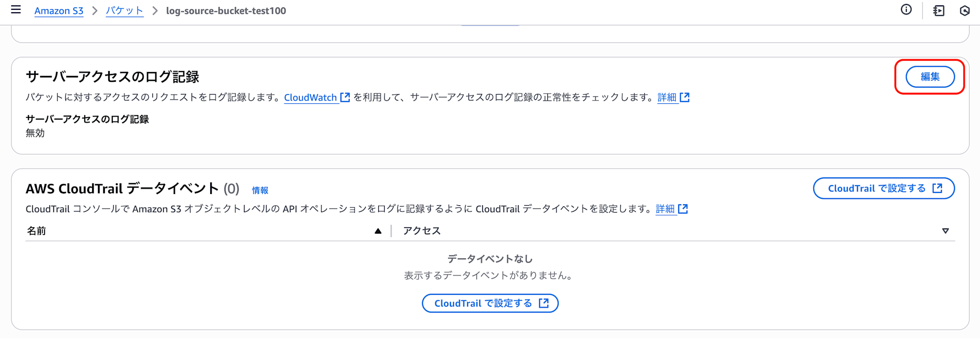Open the panel icon beside info icon
980x338 pixels.
[x=938, y=10]
